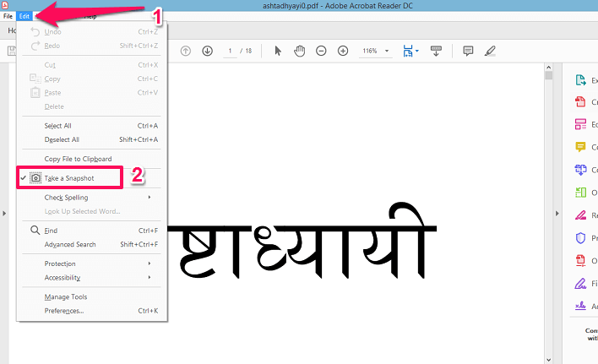Open Create PDF tool in right pane
The width and height of the screenshot is (598, 364).
coord(580,102)
